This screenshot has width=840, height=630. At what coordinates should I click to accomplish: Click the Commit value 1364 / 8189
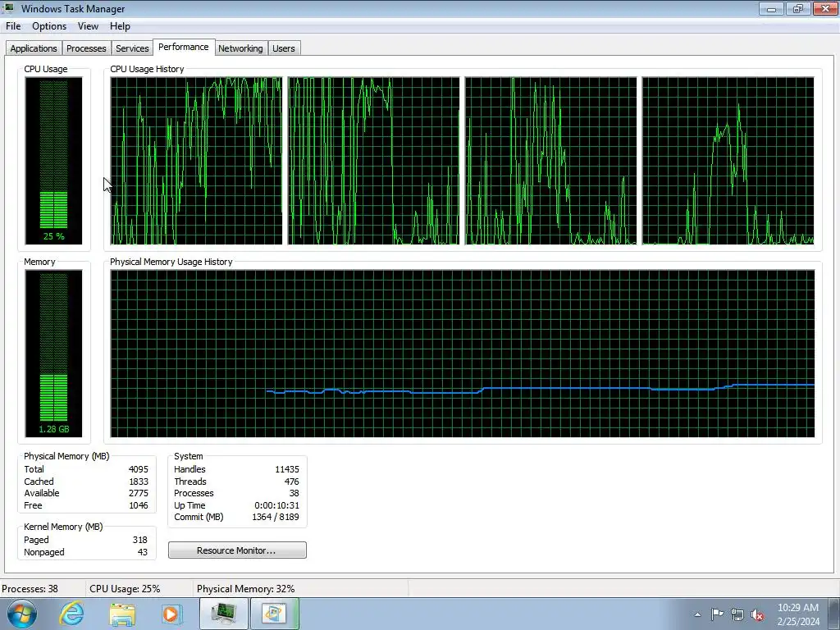coord(276,518)
